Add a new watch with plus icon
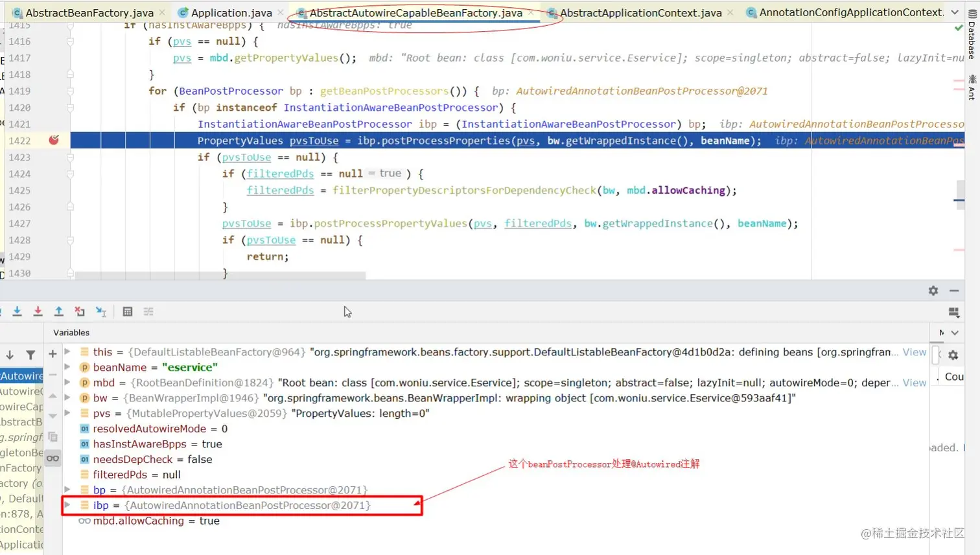Viewport: 980px width, 555px height. 52,354
